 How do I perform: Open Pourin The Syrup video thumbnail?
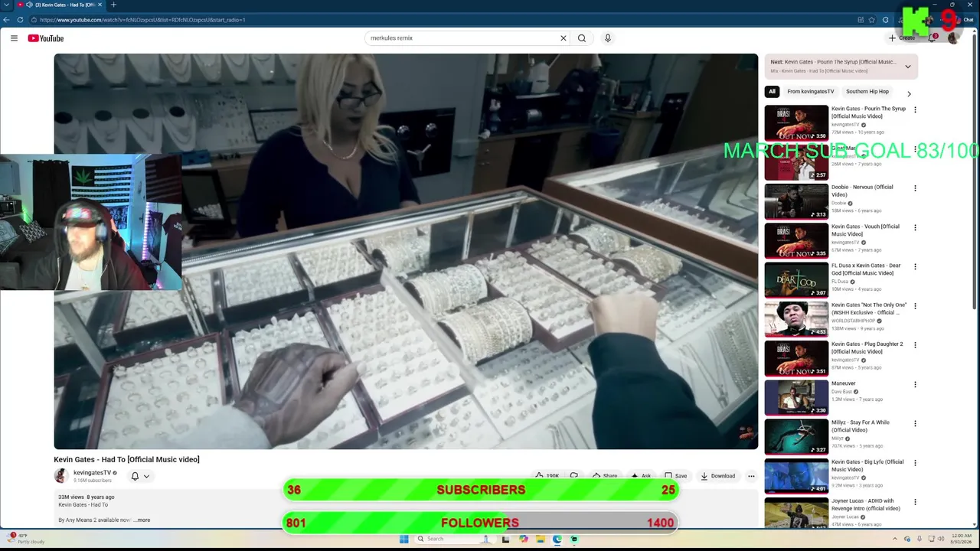point(796,122)
